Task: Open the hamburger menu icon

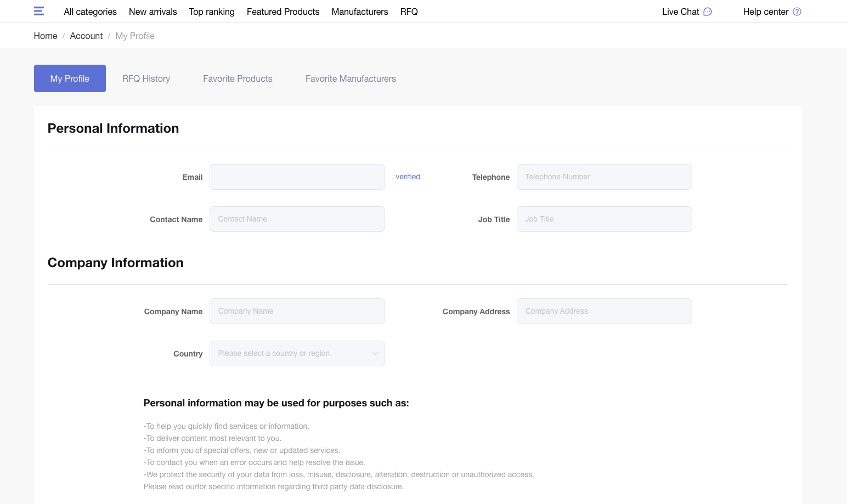Action: (39, 11)
